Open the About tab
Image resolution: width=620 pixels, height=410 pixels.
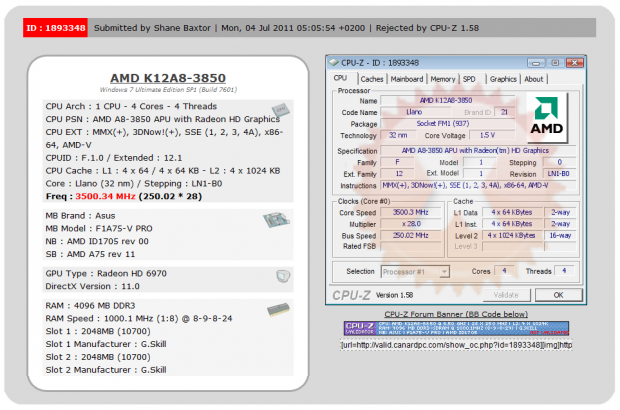(x=534, y=79)
